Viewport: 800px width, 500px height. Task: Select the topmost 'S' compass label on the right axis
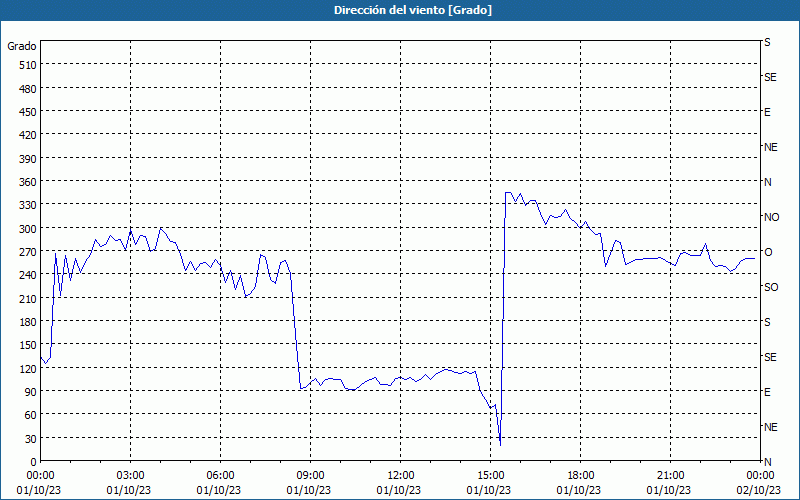tap(767, 42)
